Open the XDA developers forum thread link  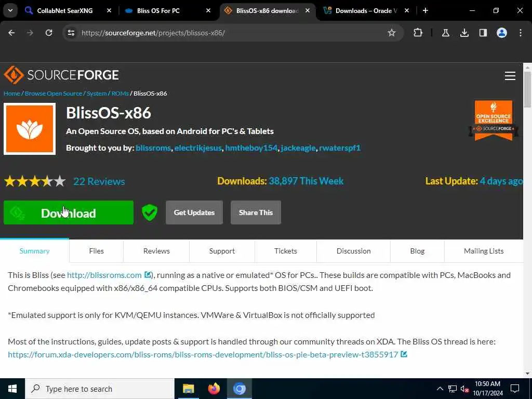[203, 354]
